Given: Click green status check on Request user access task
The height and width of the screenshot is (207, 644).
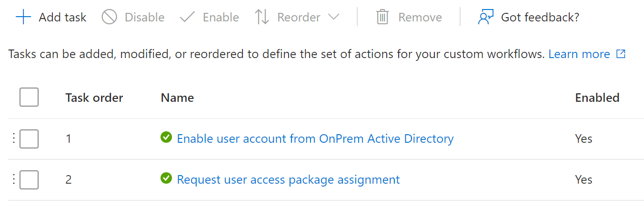Looking at the screenshot, I should 166,178.
